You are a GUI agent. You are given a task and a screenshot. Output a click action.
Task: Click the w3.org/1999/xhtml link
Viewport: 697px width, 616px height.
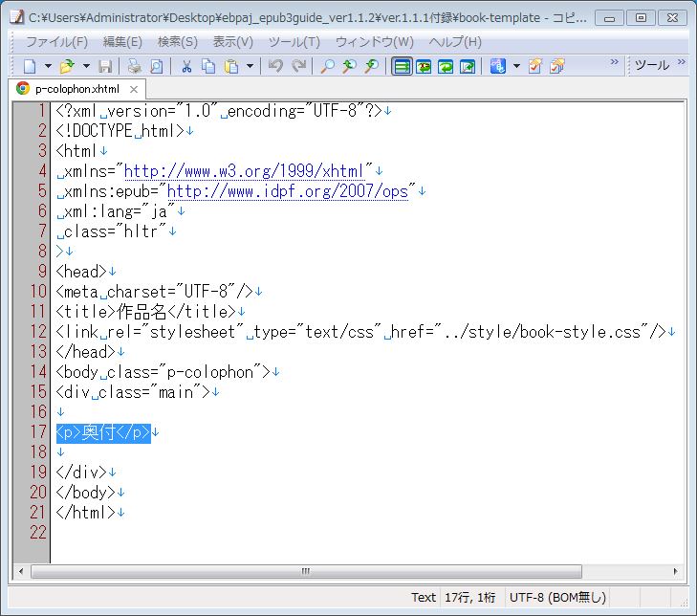tap(244, 171)
